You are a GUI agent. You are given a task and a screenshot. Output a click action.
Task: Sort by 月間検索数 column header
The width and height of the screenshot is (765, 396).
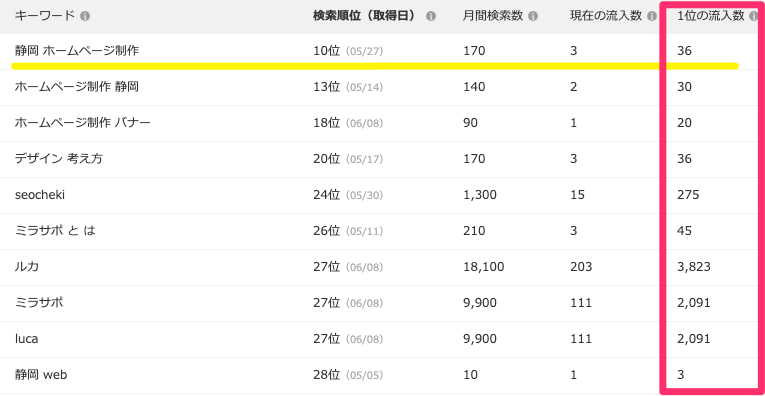point(493,16)
